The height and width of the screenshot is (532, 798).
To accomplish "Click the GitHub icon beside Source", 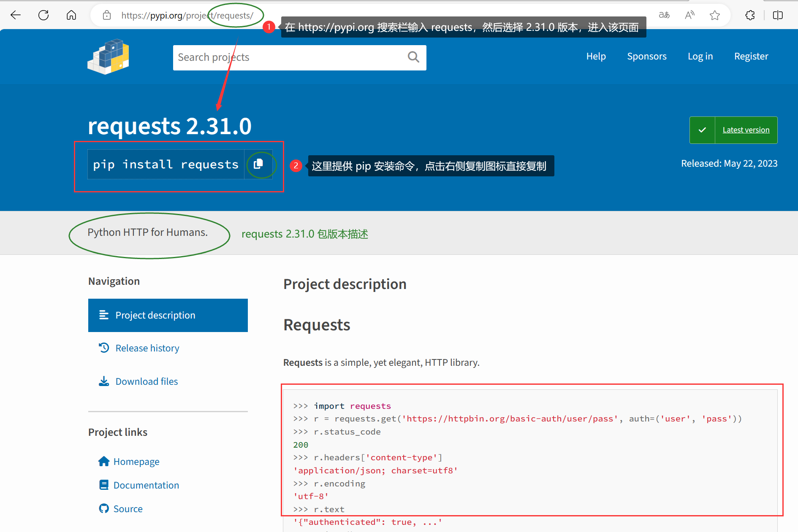I will click(x=104, y=508).
